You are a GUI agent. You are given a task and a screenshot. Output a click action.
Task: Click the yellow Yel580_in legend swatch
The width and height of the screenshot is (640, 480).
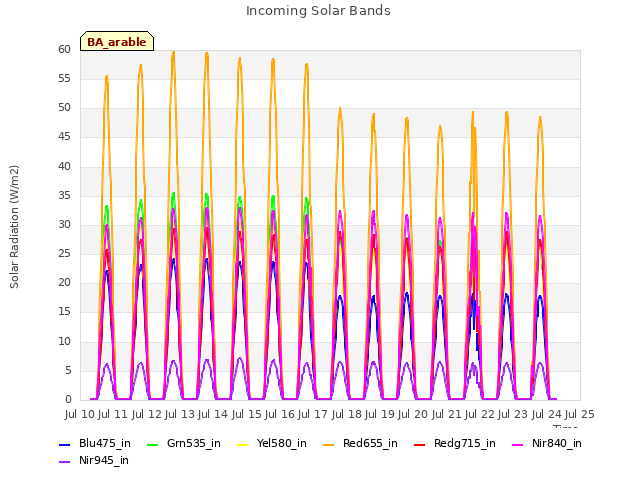coord(242,444)
